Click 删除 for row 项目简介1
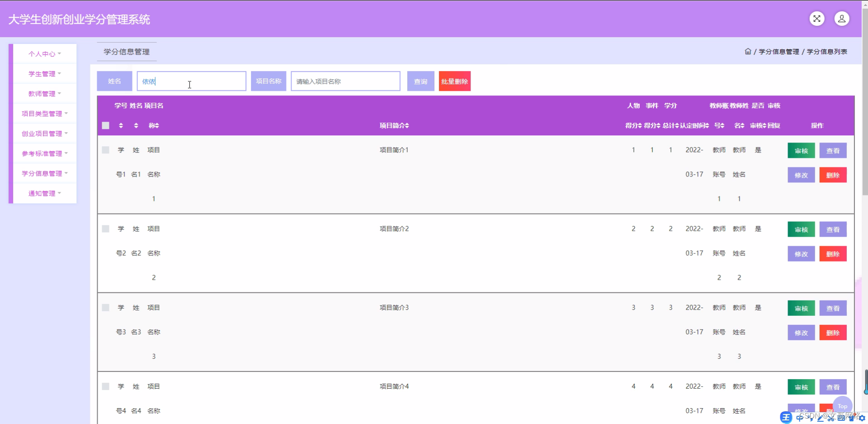 coord(833,175)
